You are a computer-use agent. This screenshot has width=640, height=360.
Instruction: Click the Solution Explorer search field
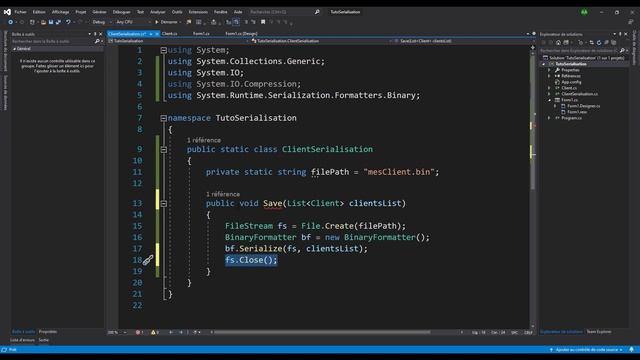tap(580, 51)
